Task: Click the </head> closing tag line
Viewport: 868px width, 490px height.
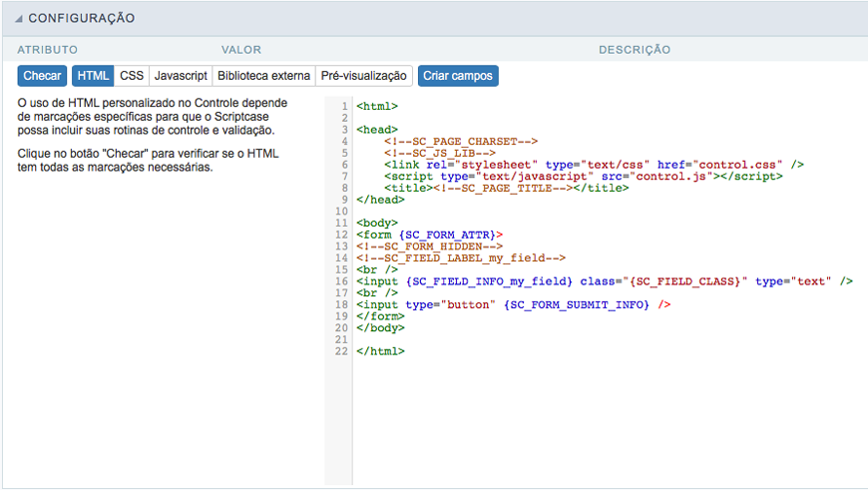Action: point(380,200)
